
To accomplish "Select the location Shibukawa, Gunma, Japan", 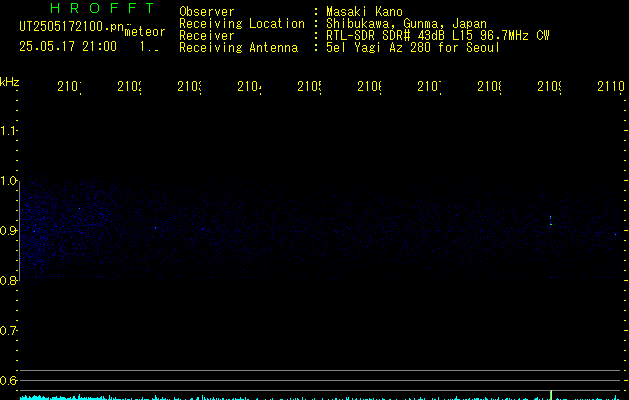I will [x=406, y=24].
